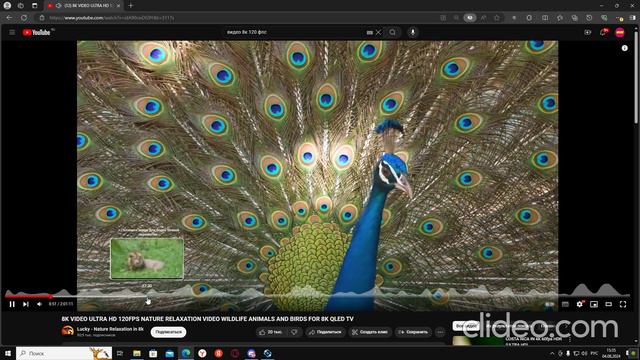Screen dimensions: 640x360
Task: Show hidden system tray icons
Action: [x=552, y=353]
